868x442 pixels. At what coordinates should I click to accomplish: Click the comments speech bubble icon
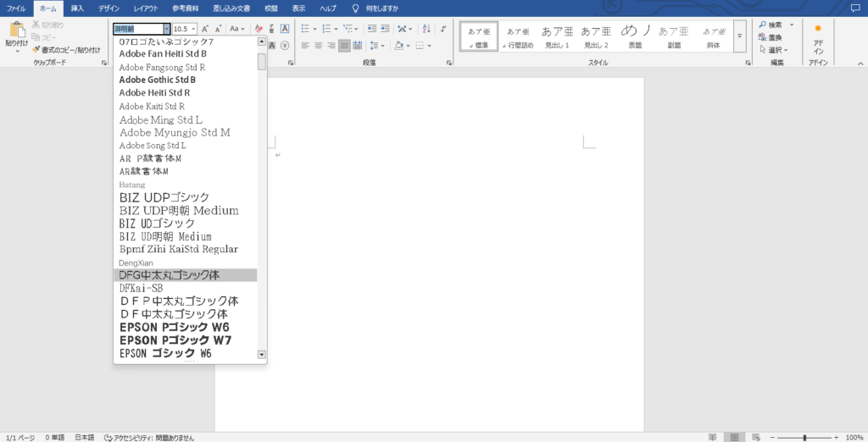(854, 8)
